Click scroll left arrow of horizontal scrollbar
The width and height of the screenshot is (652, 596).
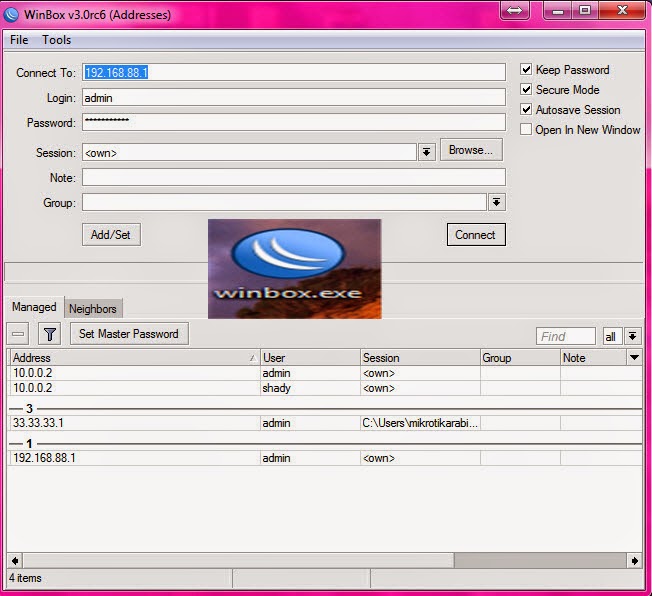click(15, 561)
